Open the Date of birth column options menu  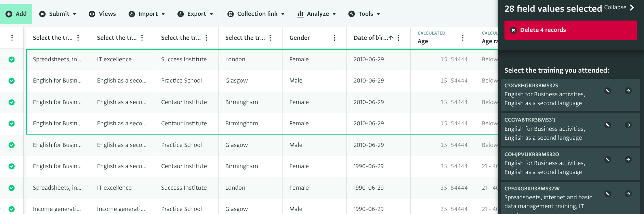tap(398, 38)
